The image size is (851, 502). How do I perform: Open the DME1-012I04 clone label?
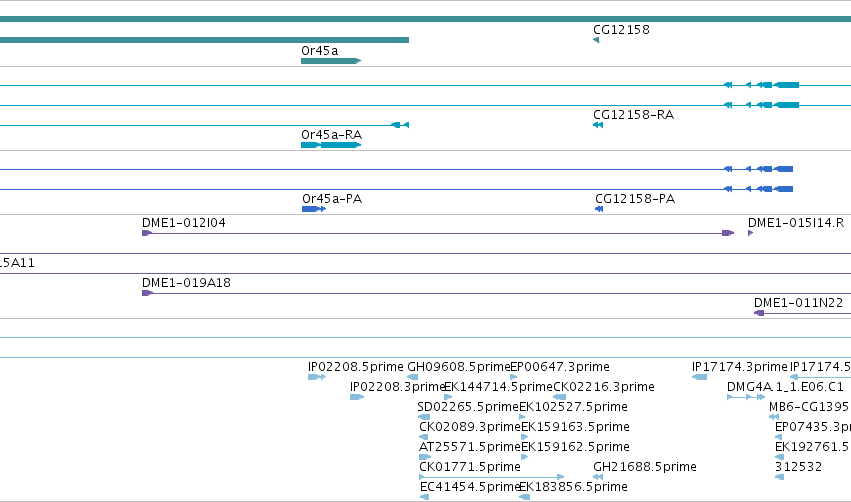pos(183,223)
